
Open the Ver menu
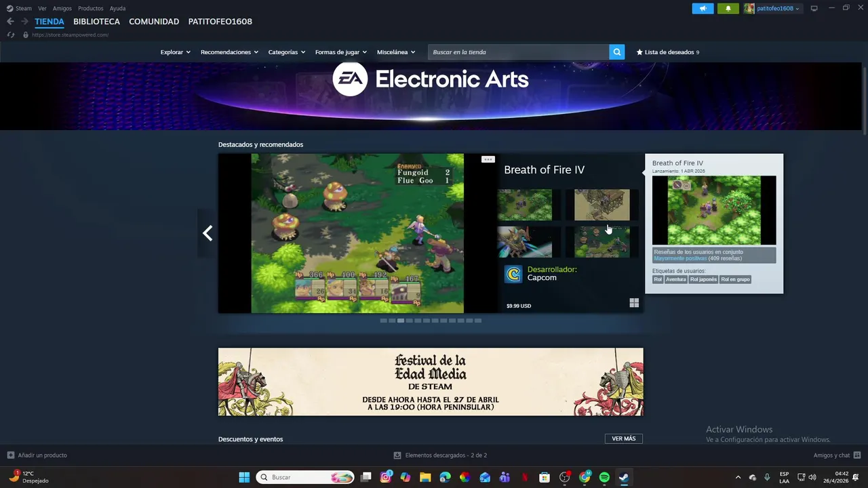pos(42,8)
